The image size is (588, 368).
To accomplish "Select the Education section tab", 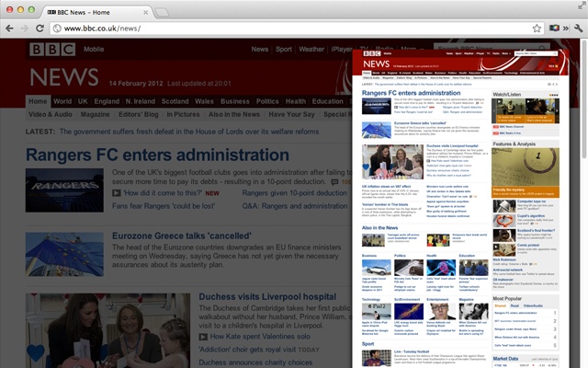I will point(327,101).
